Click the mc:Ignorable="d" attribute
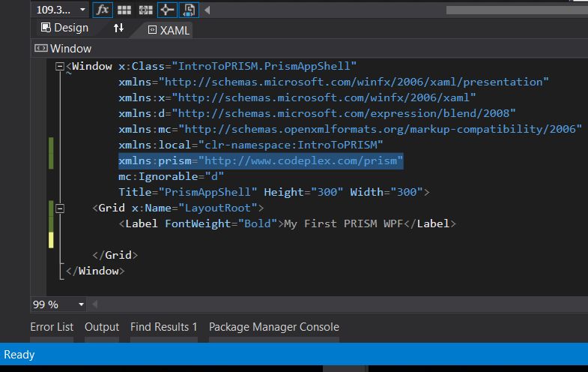The height and width of the screenshot is (372, 588). coord(172,177)
